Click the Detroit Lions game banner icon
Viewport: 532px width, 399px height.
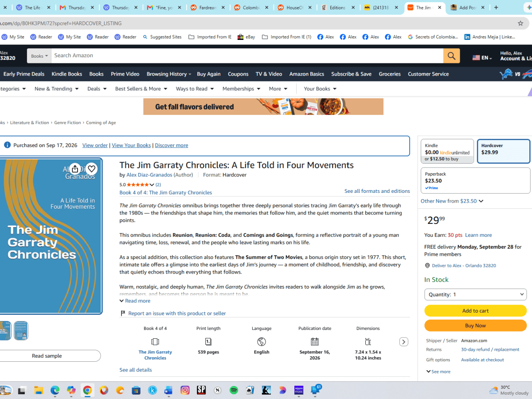click(x=506, y=74)
